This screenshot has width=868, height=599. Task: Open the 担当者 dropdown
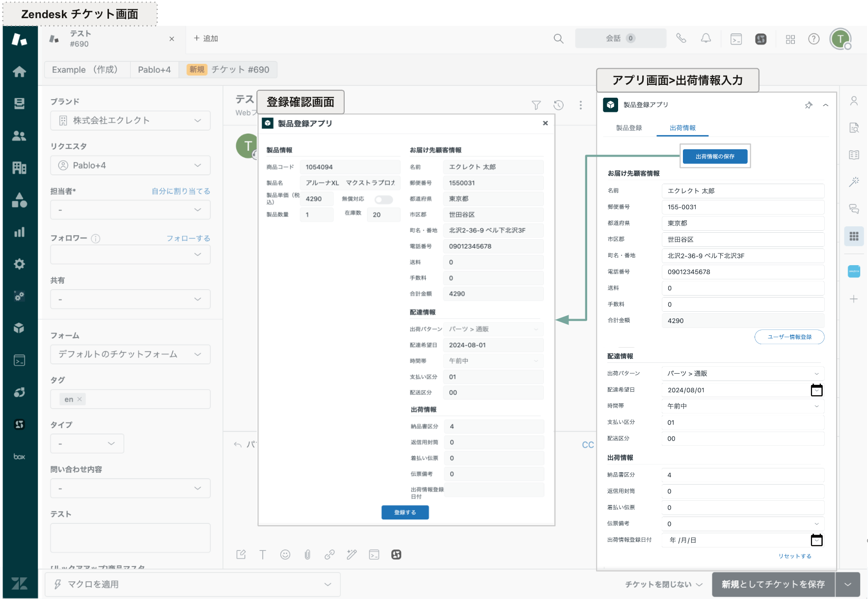click(131, 210)
